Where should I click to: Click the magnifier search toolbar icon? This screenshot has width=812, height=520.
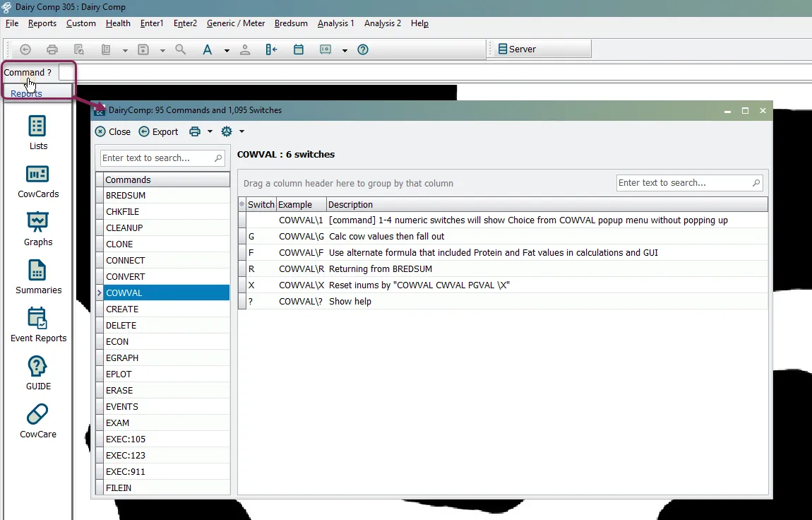click(180, 49)
